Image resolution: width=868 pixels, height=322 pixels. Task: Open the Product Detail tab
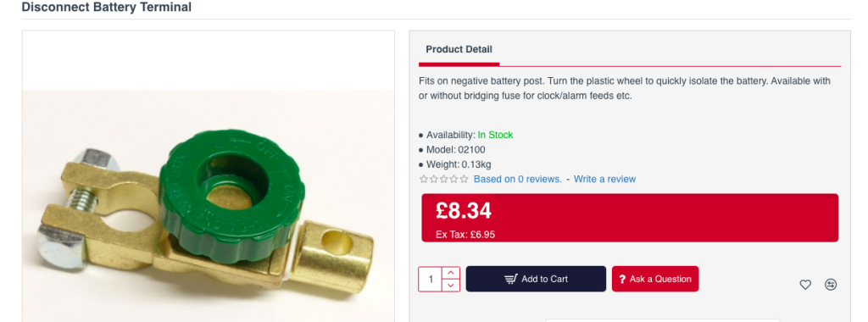(459, 49)
